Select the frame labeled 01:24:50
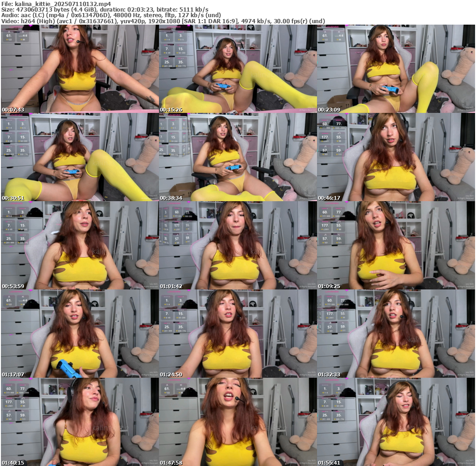Screen dimensions: 476x466 coord(238,334)
